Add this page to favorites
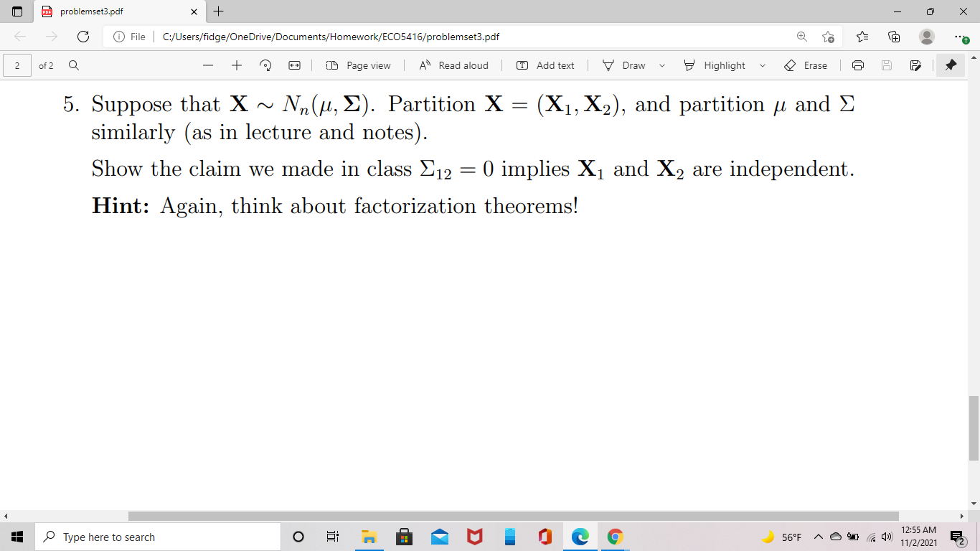 pos(829,37)
